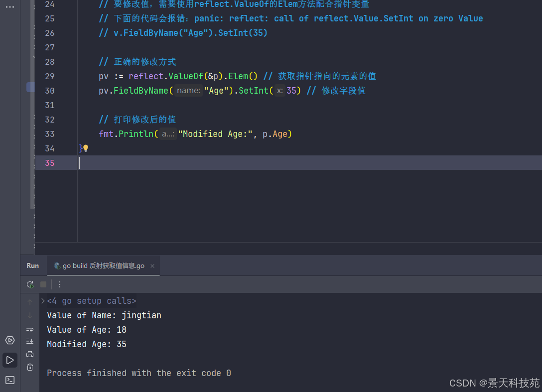Expand the folded go setup calls
The image size is (542, 392).
(x=43, y=301)
